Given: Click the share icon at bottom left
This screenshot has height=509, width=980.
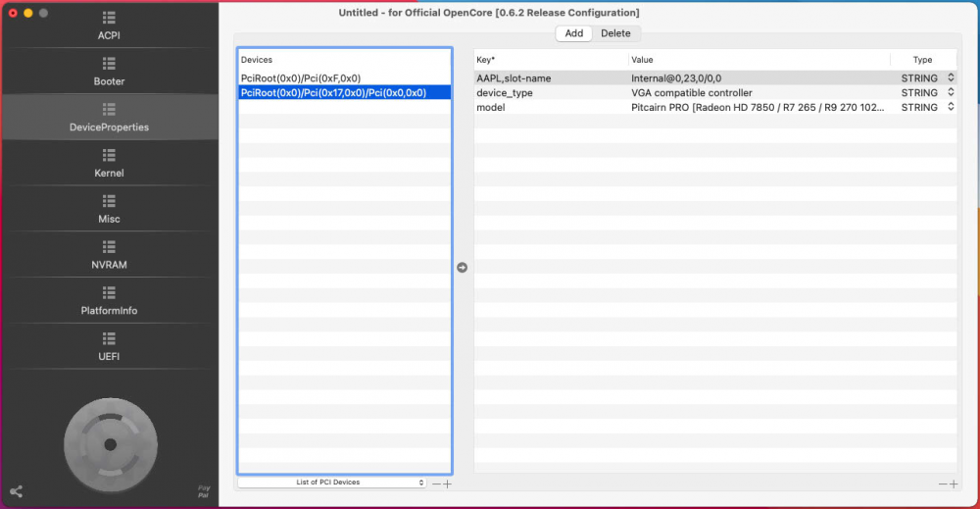Looking at the screenshot, I should click(x=17, y=491).
